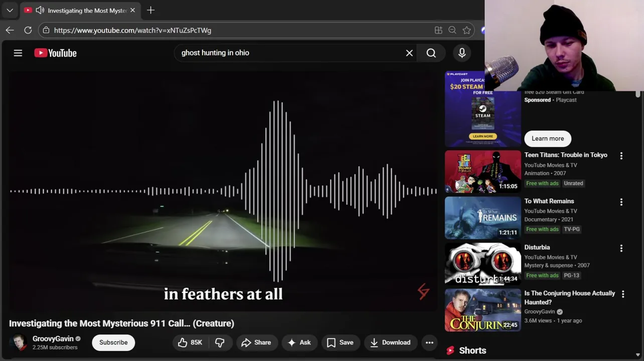Open options for Disturbia
Image resolution: width=644 pixels, height=361 pixels.
621,248
